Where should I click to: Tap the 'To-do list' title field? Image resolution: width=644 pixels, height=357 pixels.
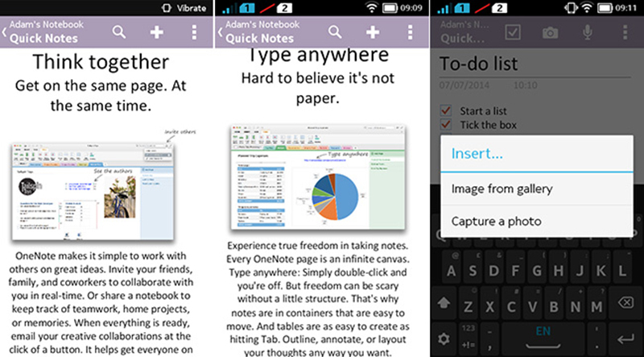tap(535, 64)
